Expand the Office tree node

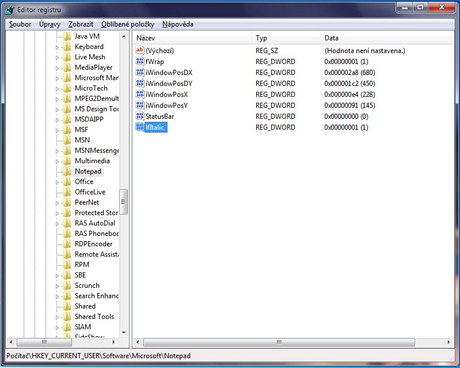click(x=57, y=183)
